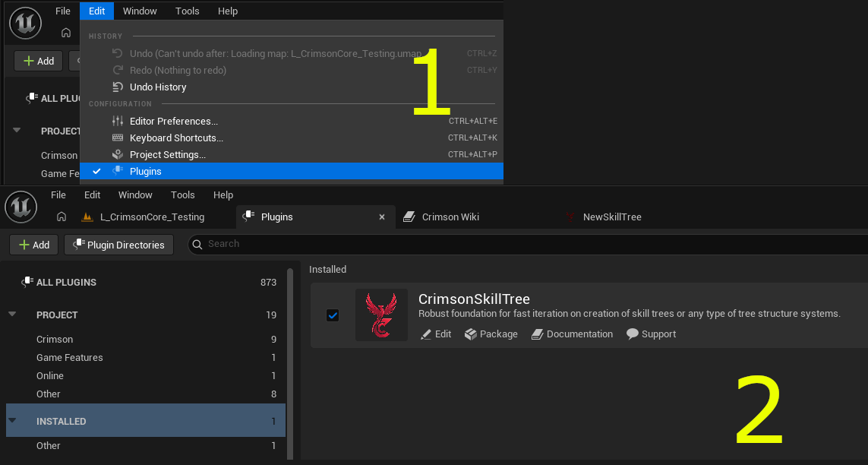868x465 pixels.
Task: Click home icon in bottom window tab bar
Action: click(62, 217)
